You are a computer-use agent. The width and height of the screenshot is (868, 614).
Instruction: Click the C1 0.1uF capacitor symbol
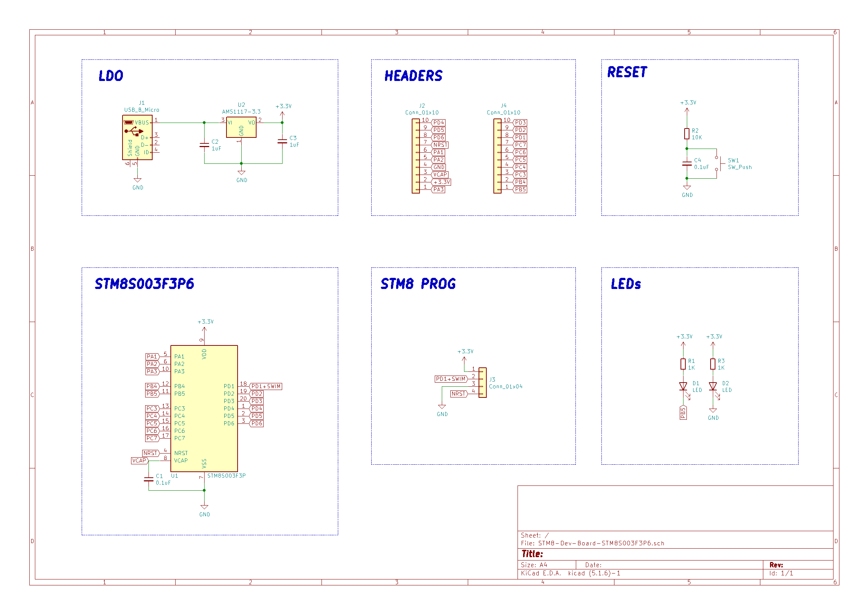(x=149, y=479)
